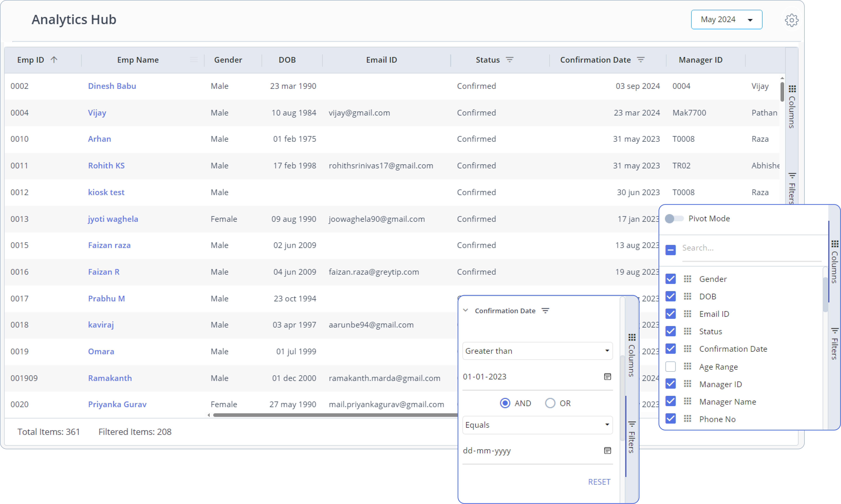Uncheck the Status column checkbox

pos(670,331)
